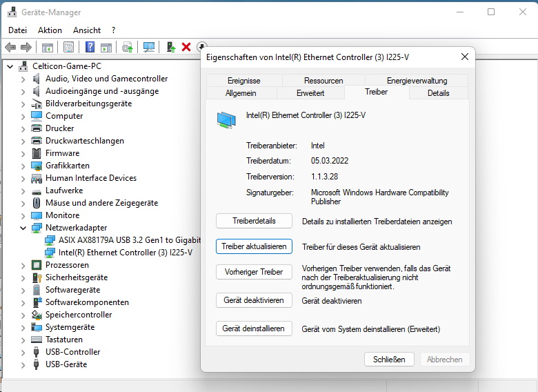Collapse the Celticon-Game-PC root node
This screenshot has width=538, height=392.
(x=10, y=66)
